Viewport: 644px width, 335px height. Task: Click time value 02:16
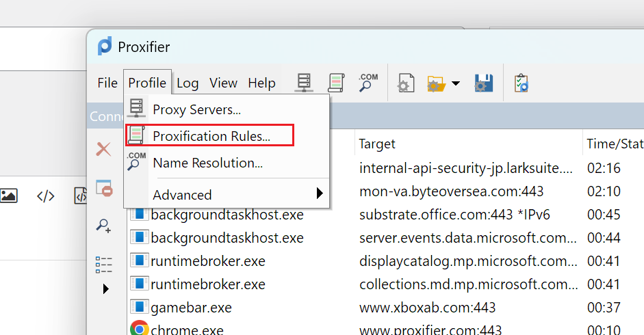pos(604,168)
